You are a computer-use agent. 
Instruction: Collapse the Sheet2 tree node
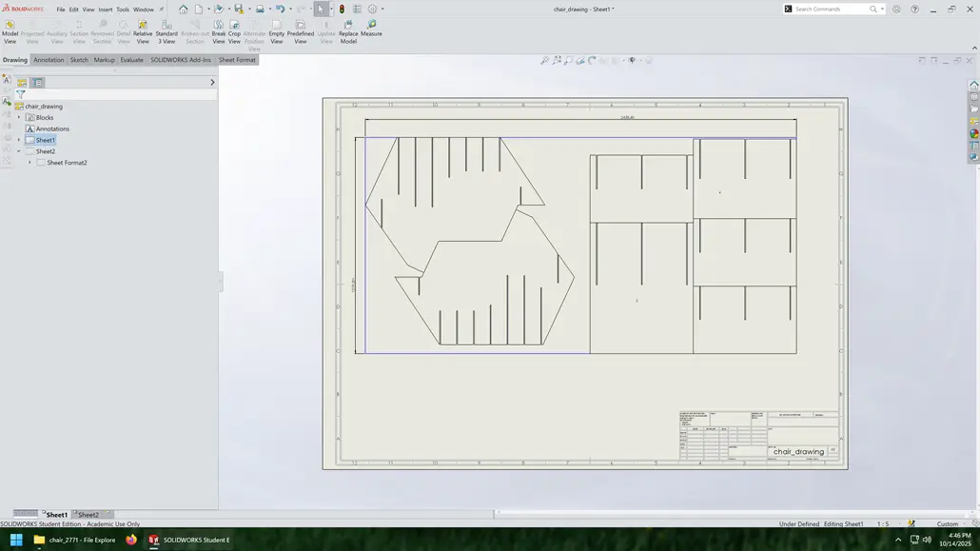point(19,150)
